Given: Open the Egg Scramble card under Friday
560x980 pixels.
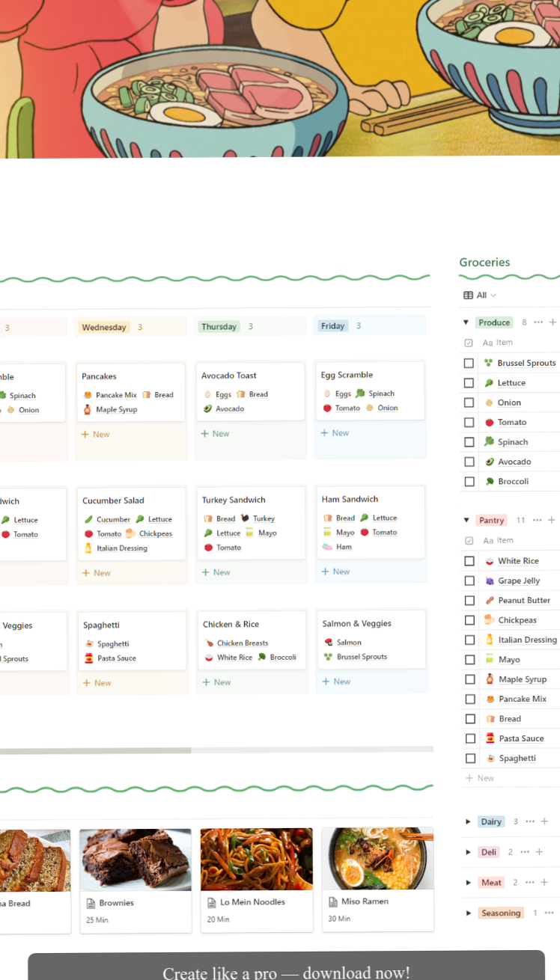Looking at the screenshot, I should tap(371, 391).
